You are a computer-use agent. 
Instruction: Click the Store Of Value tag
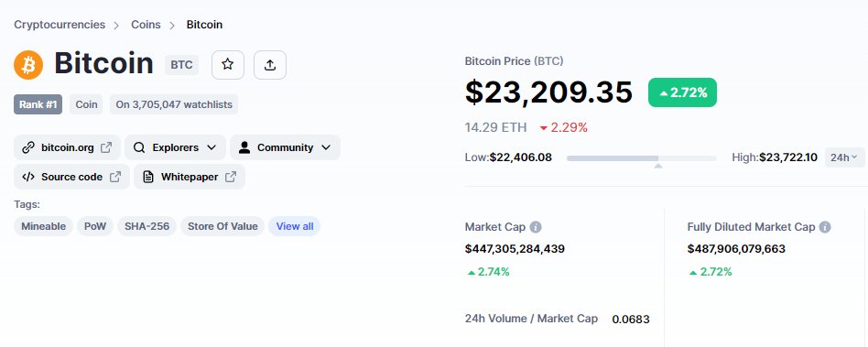tap(222, 226)
